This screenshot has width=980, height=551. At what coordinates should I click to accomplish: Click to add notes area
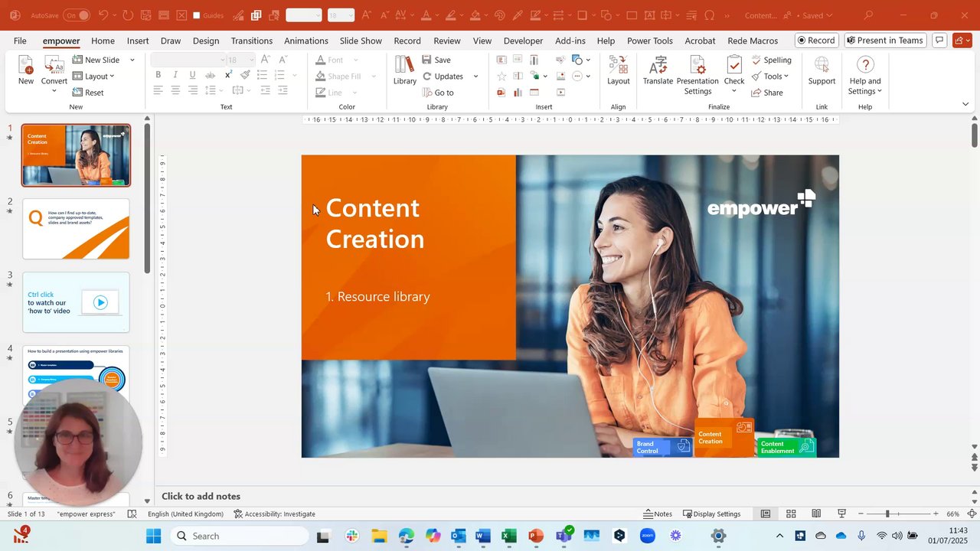click(x=201, y=496)
